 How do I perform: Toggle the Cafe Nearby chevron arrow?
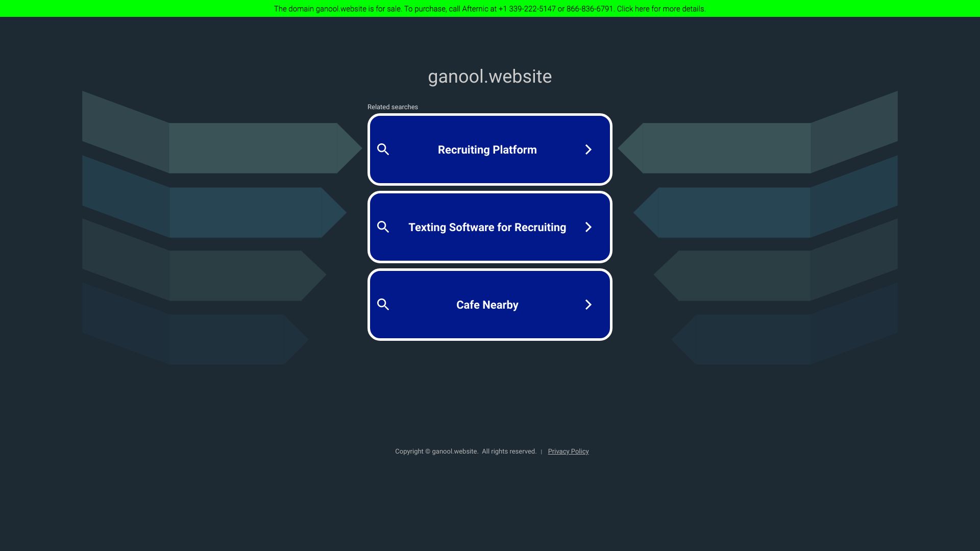[587, 304]
